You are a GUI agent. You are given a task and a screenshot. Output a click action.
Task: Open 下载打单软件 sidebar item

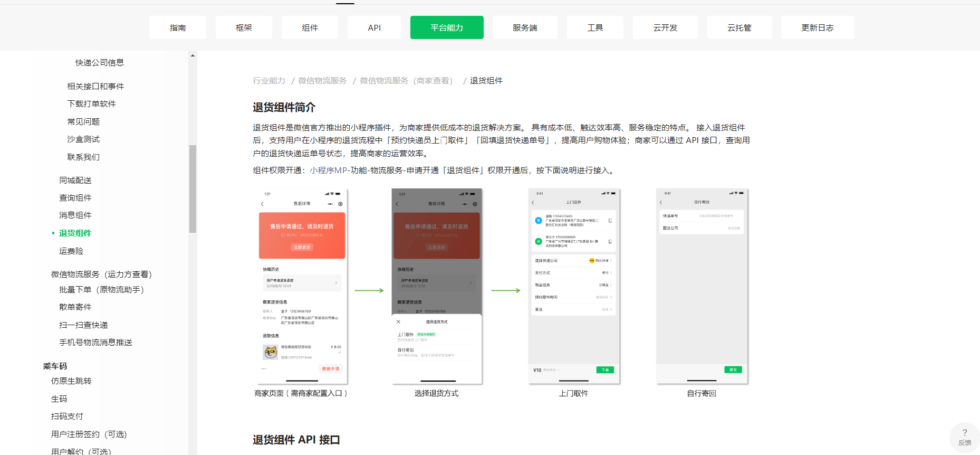[91, 103]
